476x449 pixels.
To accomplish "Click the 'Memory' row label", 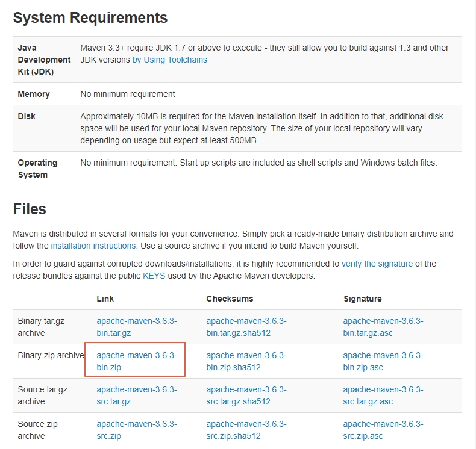I will tap(34, 94).
